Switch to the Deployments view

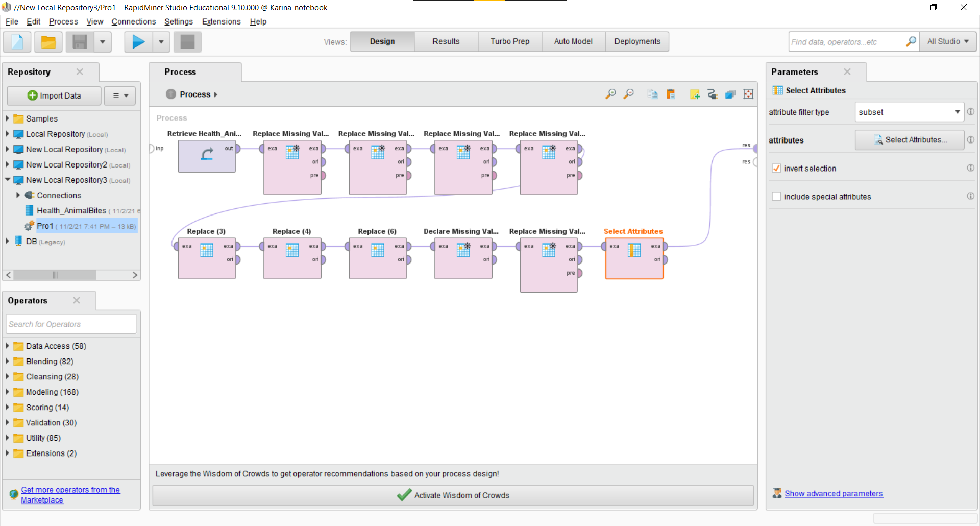(637, 41)
